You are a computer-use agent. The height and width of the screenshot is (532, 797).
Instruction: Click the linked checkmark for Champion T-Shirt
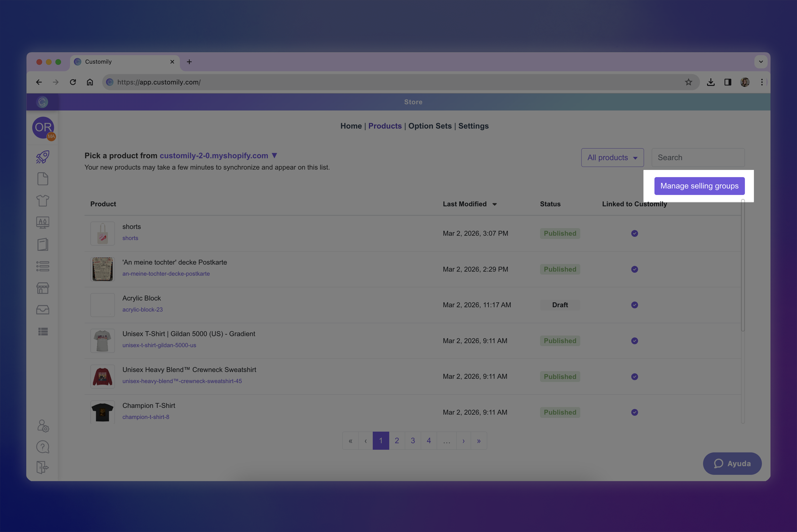634,412
